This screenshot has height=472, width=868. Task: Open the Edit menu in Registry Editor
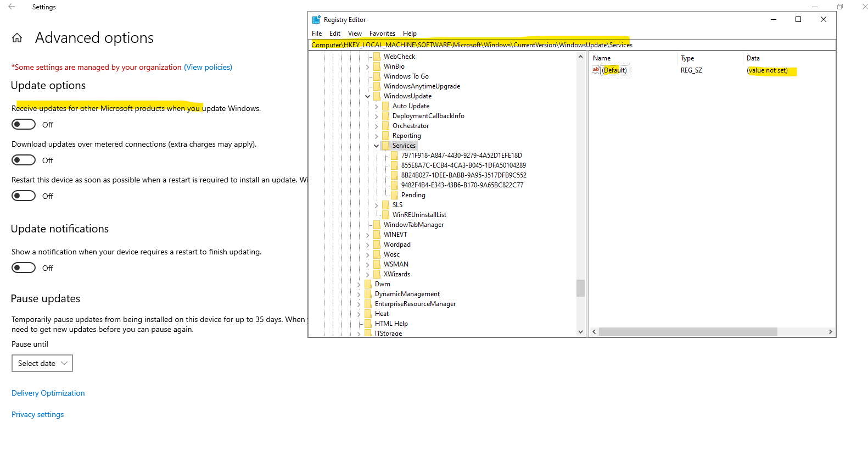(x=335, y=34)
